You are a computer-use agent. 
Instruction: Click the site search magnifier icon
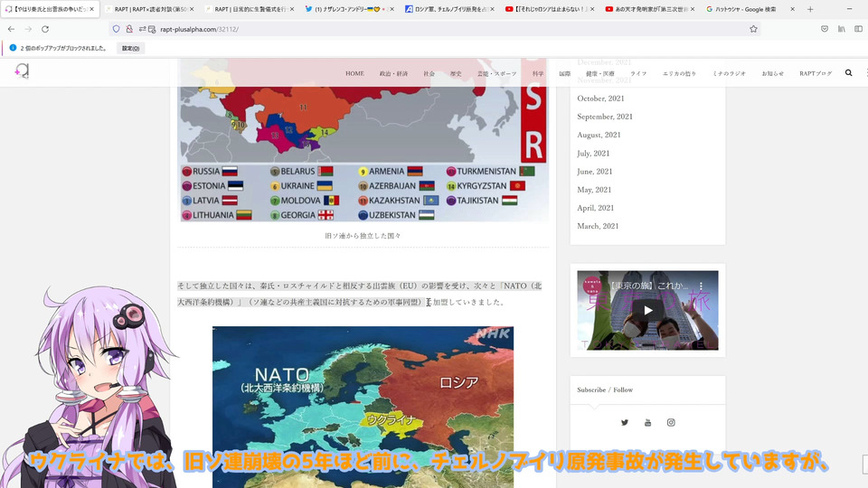(849, 72)
